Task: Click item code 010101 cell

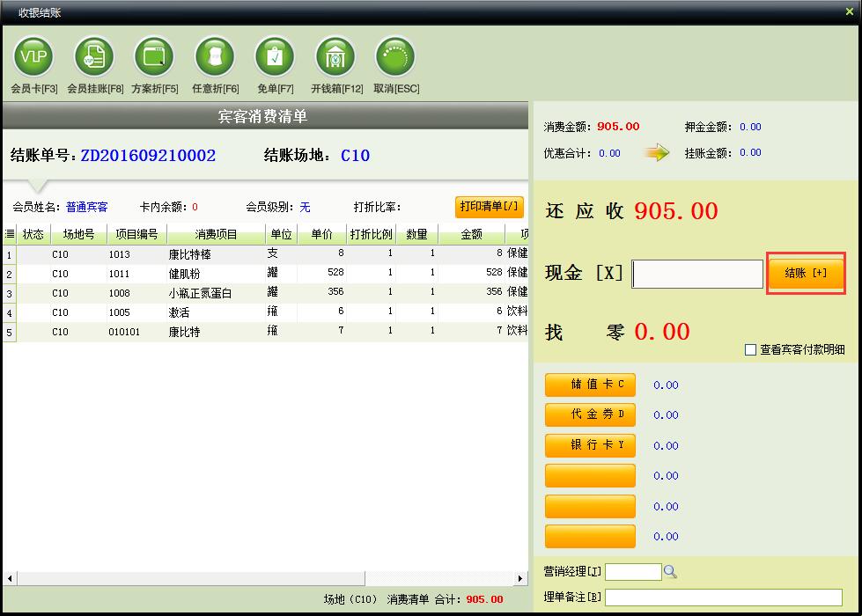Action: click(124, 332)
